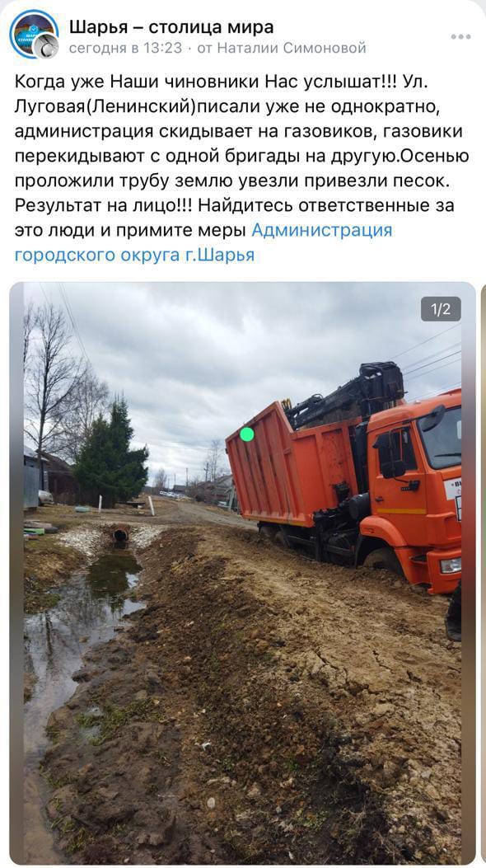This screenshot has width=486, height=868.
Task: Show the next photo peeking at right edge
Action: pos(483,573)
